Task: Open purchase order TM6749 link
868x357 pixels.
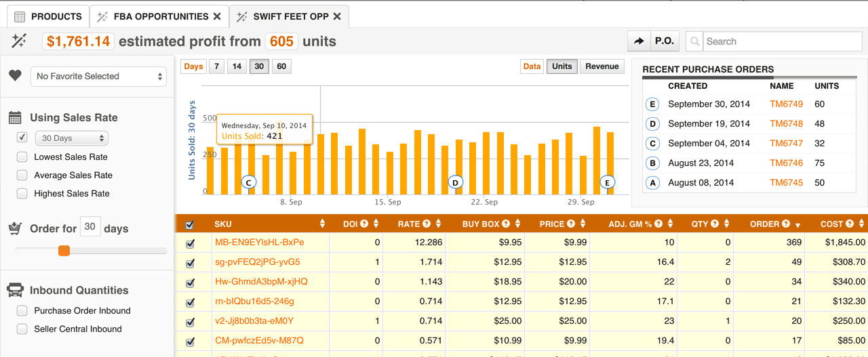Action: coord(786,104)
